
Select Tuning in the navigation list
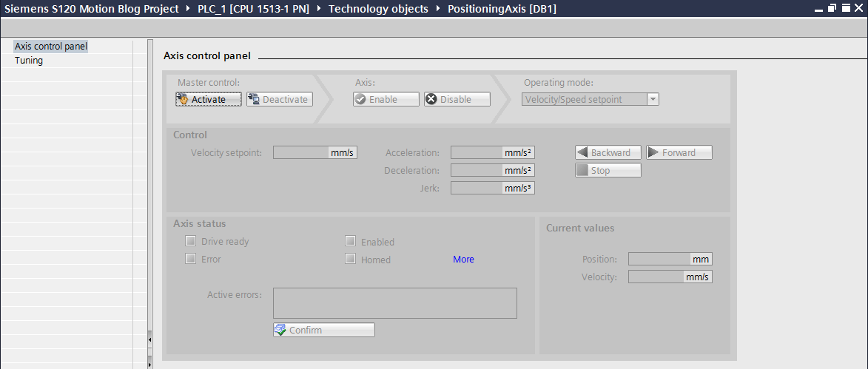pos(29,61)
